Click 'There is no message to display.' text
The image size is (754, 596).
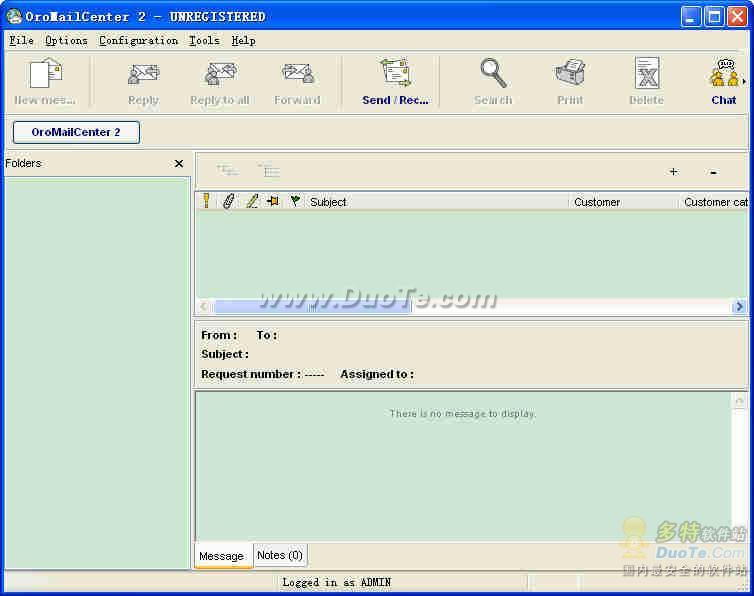(x=463, y=414)
